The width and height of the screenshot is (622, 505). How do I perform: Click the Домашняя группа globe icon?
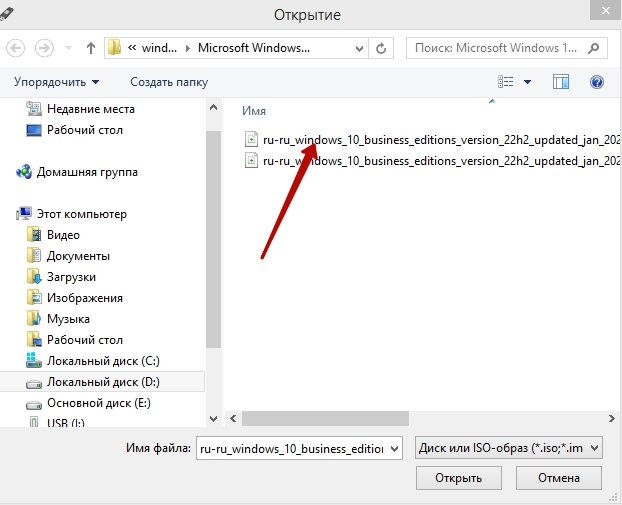click(24, 171)
